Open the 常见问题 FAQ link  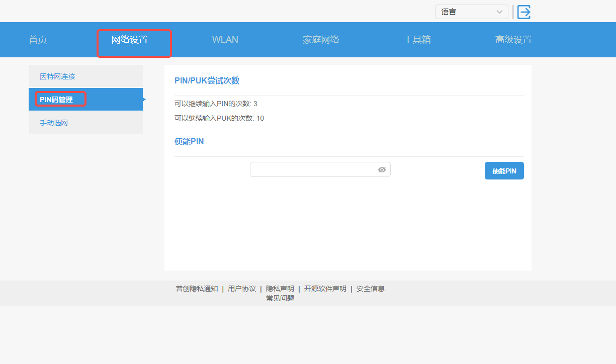(280, 298)
